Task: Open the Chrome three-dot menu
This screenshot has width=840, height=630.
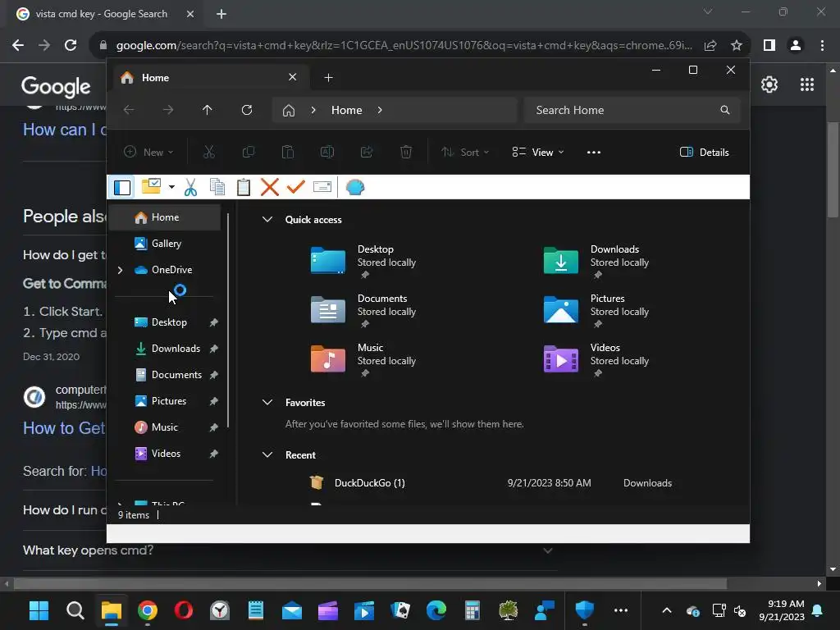Action: point(822,46)
